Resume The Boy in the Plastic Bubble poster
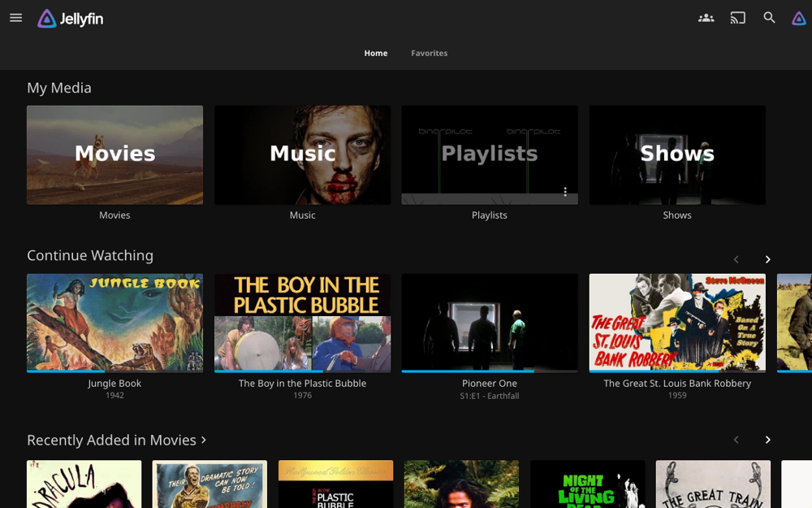Viewport: 812px width, 508px height. coord(302,323)
